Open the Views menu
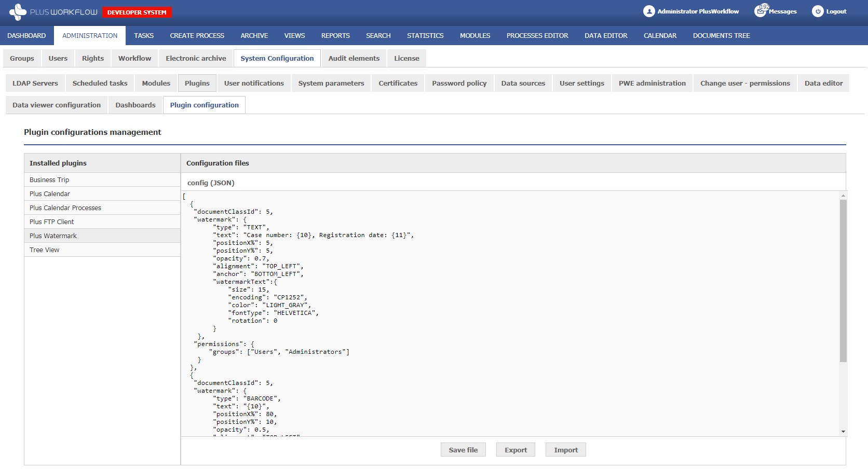The width and height of the screenshot is (868, 469). pos(294,36)
